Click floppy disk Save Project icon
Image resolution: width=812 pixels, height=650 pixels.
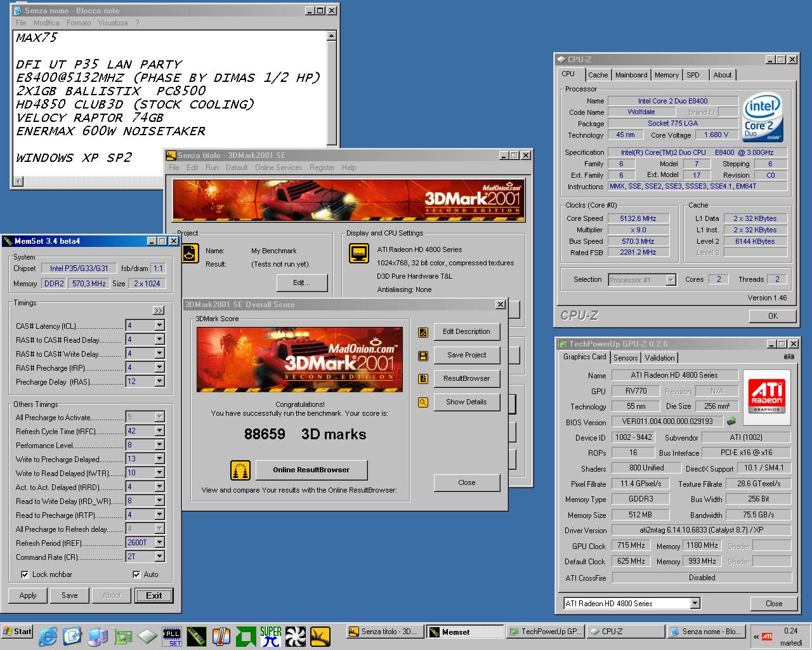pyautogui.click(x=423, y=355)
